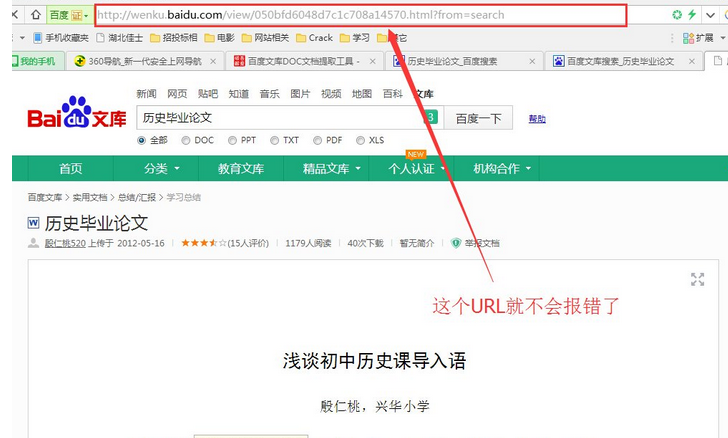The image size is (728, 438).
Task: Switch to 百度文库搜索_历史毕业论文 tab
Action: [x=624, y=61]
